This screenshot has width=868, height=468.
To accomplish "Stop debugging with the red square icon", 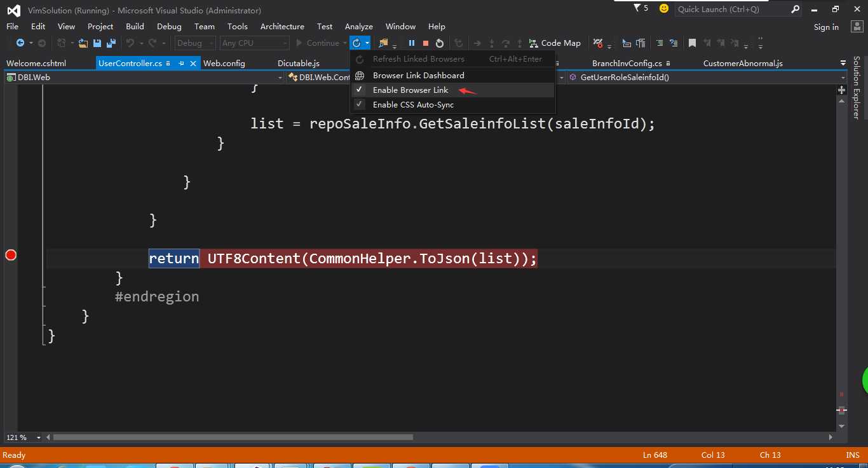I will [426, 43].
